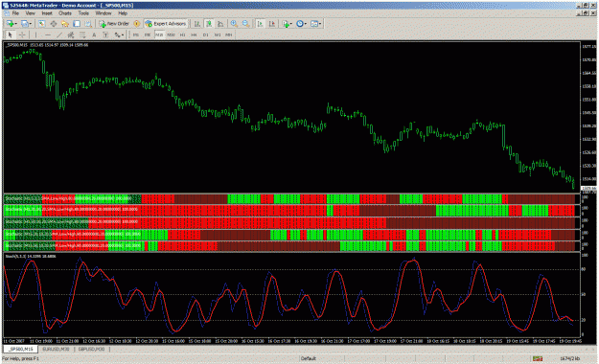The width and height of the screenshot is (599, 364).
Task: Select the Horizontal Line drawing tool
Action: 47,35
